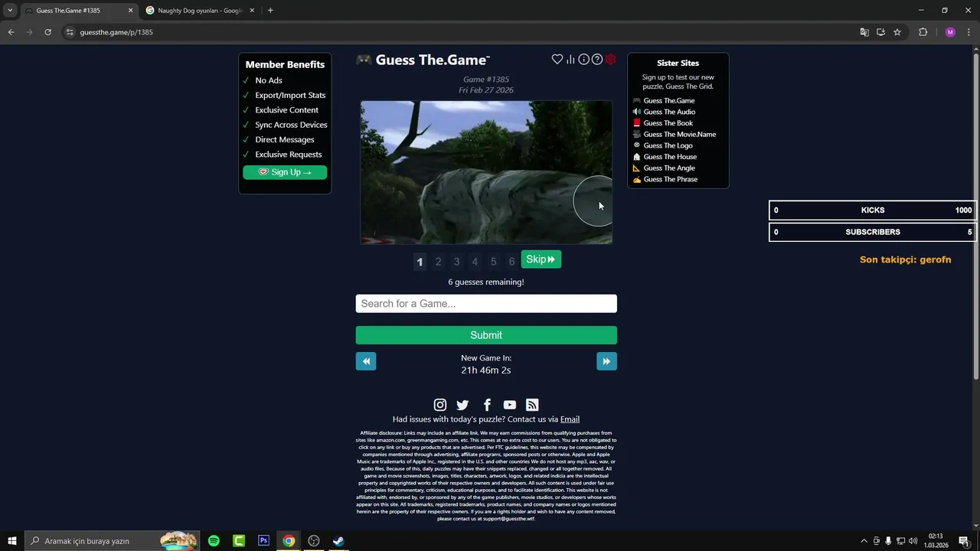Select screenshot number 3
This screenshot has width=980, height=551.
coord(456,262)
